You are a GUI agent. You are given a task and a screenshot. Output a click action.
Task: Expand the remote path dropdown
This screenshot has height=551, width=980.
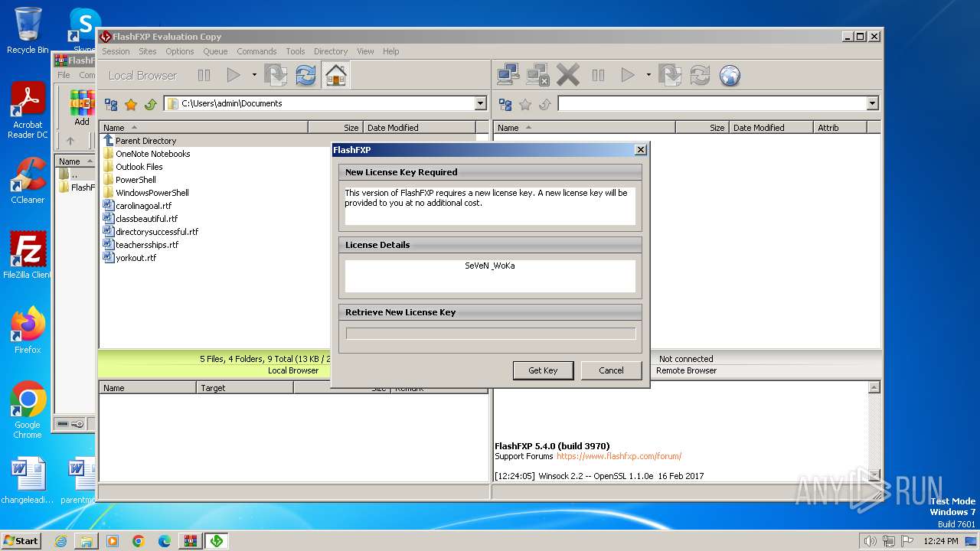click(x=872, y=103)
